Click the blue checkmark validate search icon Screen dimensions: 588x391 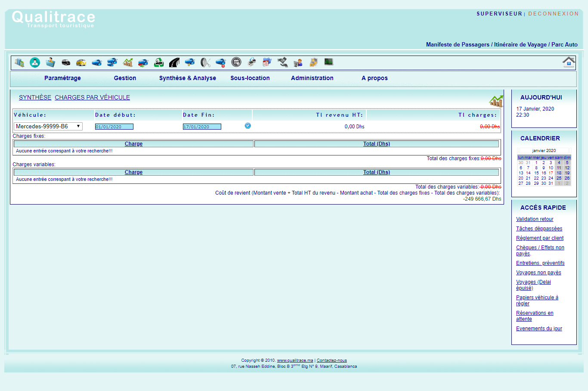[x=248, y=126]
